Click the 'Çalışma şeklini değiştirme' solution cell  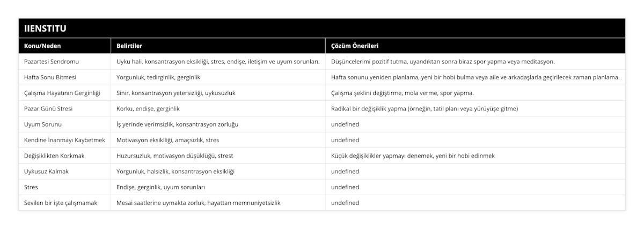475,93
